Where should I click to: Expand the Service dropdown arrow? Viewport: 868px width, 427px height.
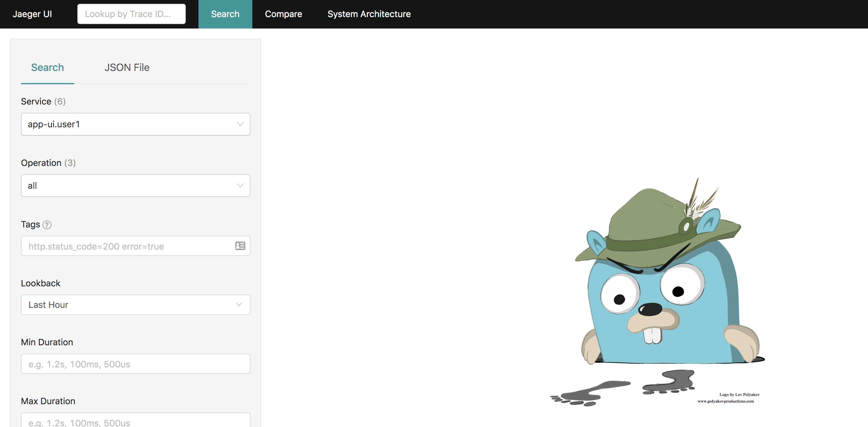[240, 124]
